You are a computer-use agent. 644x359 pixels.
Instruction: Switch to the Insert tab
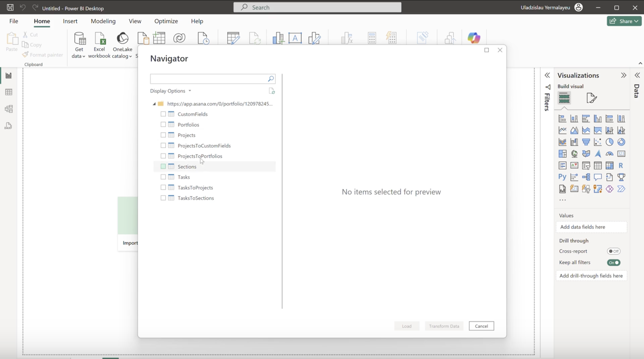click(x=70, y=21)
